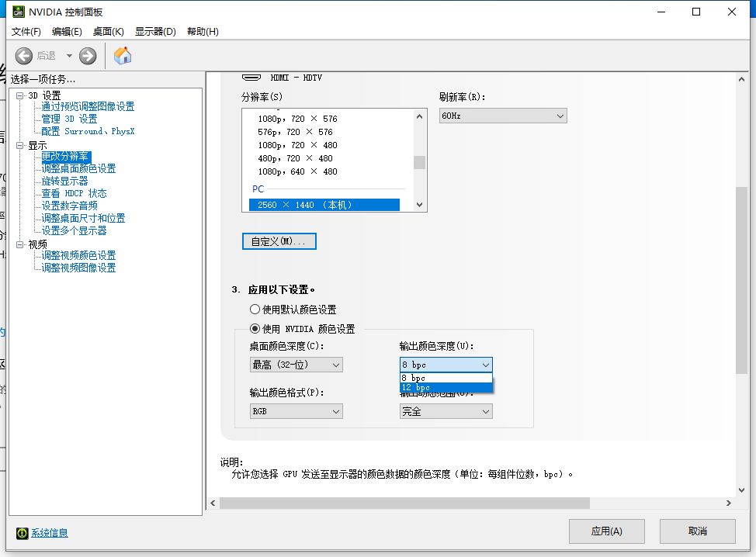
Task: Collapse the 3D 设置 tree node
Action: 19,95
